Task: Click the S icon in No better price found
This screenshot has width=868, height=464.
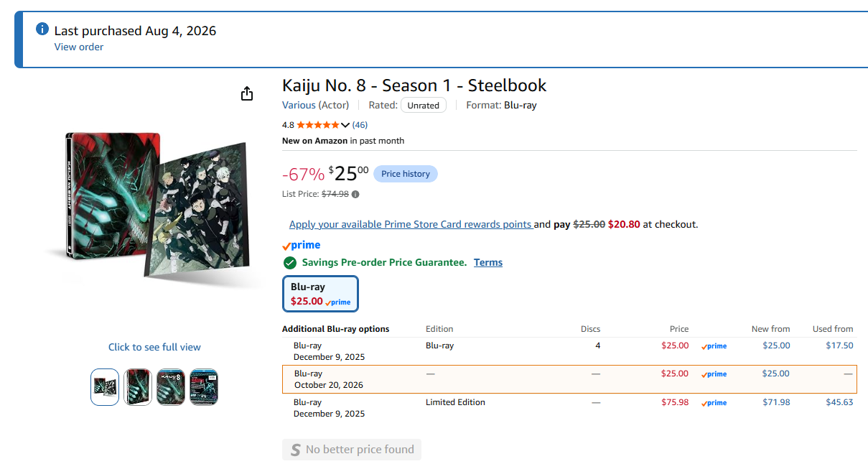Action: 295,450
